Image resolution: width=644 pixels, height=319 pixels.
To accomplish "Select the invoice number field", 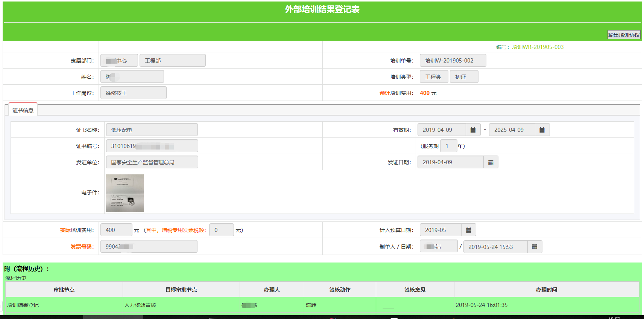I will pyautogui.click(x=148, y=247).
